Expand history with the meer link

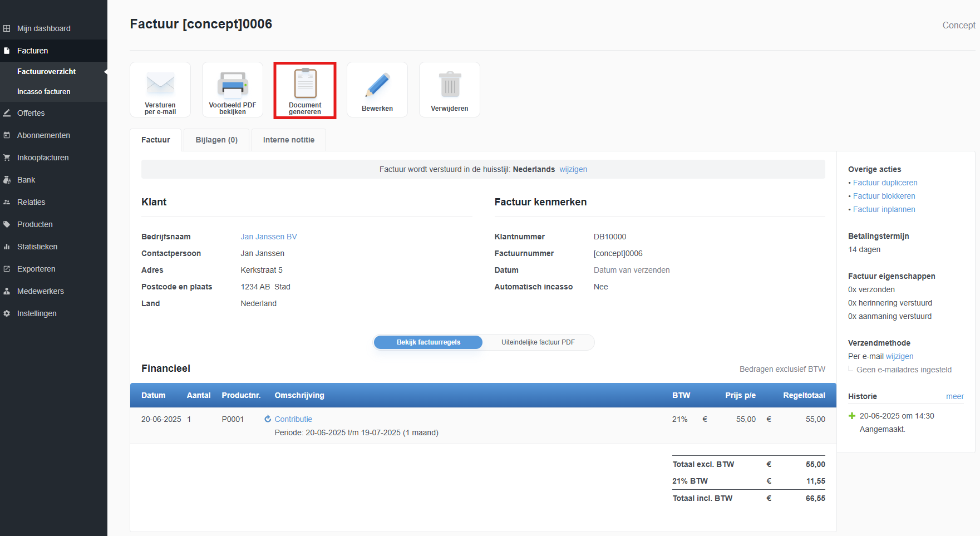[954, 396]
